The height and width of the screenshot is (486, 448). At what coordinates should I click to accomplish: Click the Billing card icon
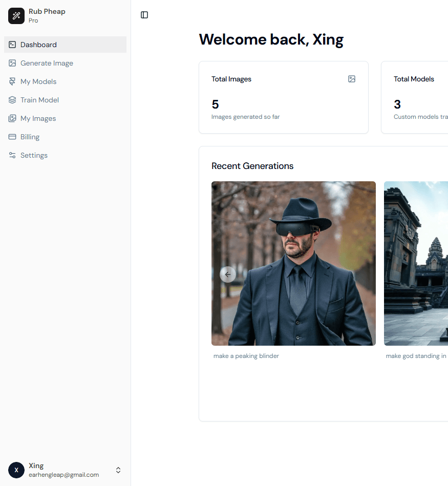coord(12,137)
